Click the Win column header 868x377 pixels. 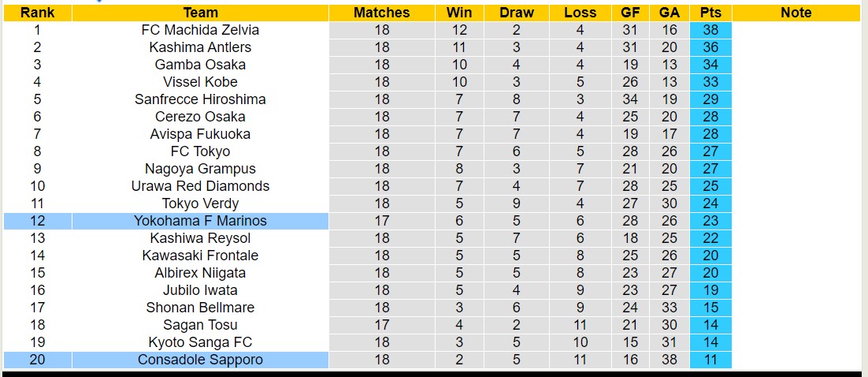(x=459, y=13)
